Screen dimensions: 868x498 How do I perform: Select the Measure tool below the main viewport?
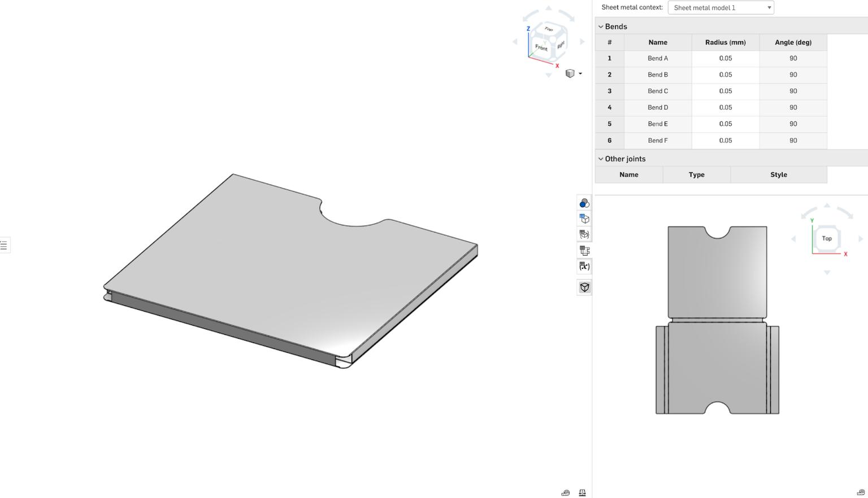pos(565,492)
